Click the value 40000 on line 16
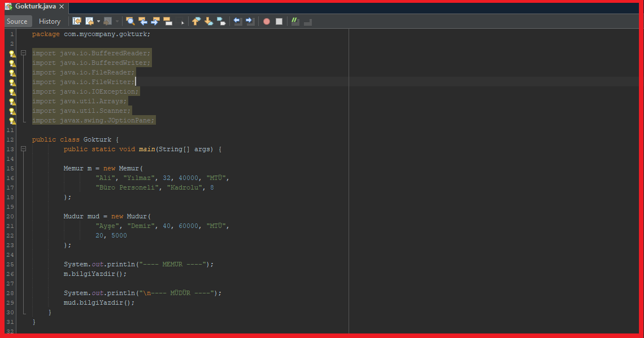Viewport: 644px width, 338px height. [189, 178]
